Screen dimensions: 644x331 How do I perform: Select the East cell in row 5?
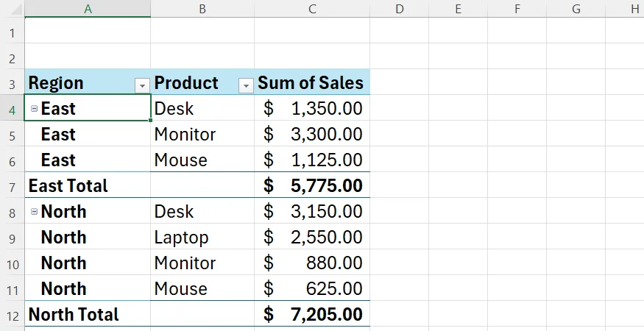(88, 134)
